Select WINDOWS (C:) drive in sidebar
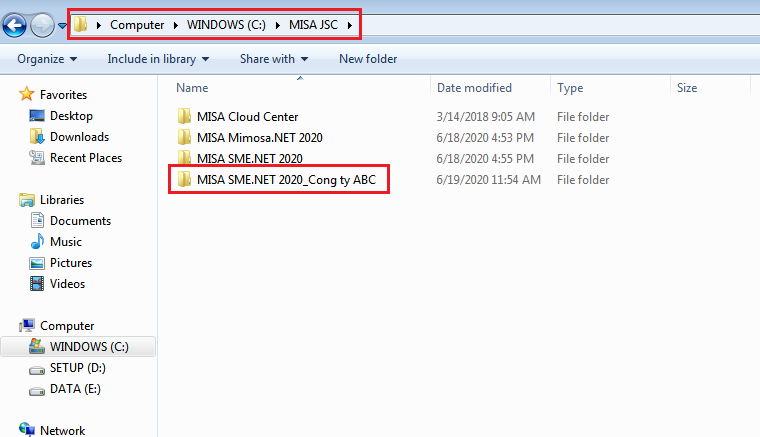The width and height of the screenshot is (760, 437). 89,347
